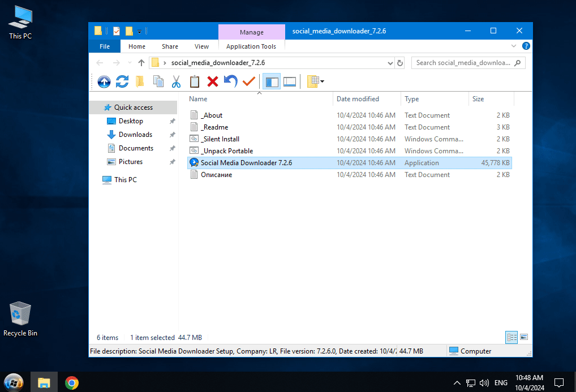Click the File Explorer taskbar icon
Image resolution: width=576 pixels, height=392 pixels.
pos(44,382)
